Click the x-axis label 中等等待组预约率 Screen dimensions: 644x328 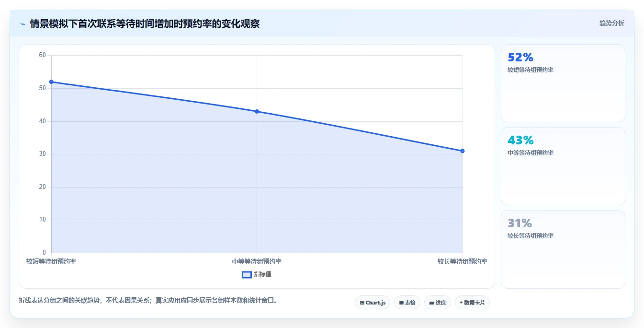click(x=257, y=261)
